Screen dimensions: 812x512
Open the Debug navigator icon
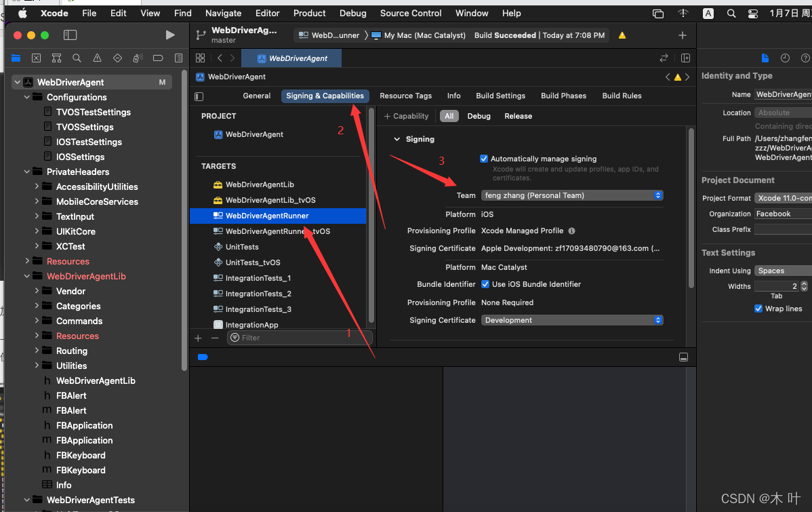[x=138, y=58]
